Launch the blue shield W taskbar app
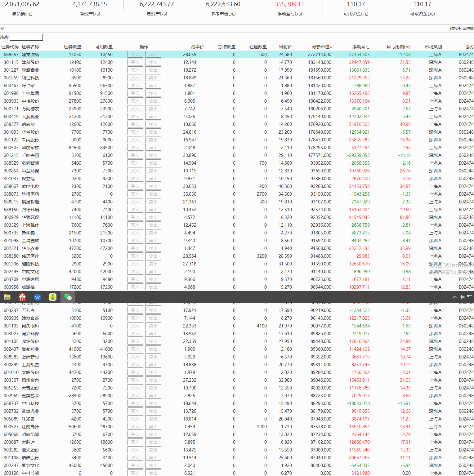Viewport: 474px width, 476px height. pyautogui.click(x=38, y=297)
